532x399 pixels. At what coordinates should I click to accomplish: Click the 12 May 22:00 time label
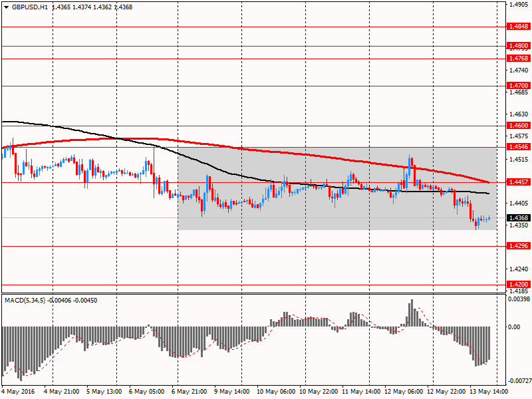(446, 392)
